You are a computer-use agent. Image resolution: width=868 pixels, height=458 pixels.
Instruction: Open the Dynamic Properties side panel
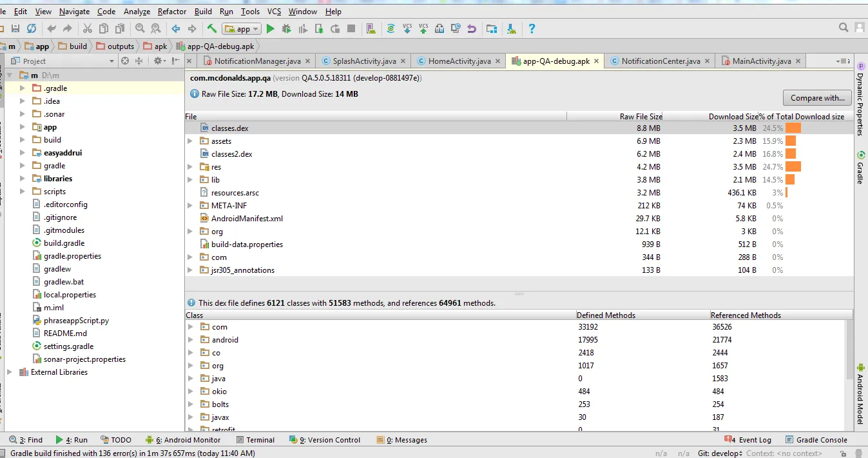[x=860, y=98]
